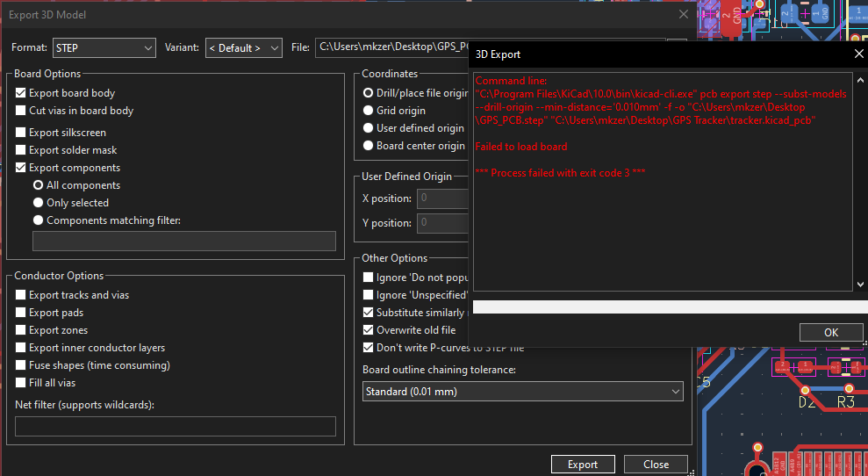Enable Fuse shapes (time consuming)
This screenshot has height=476, width=868.
pos(20,365)
